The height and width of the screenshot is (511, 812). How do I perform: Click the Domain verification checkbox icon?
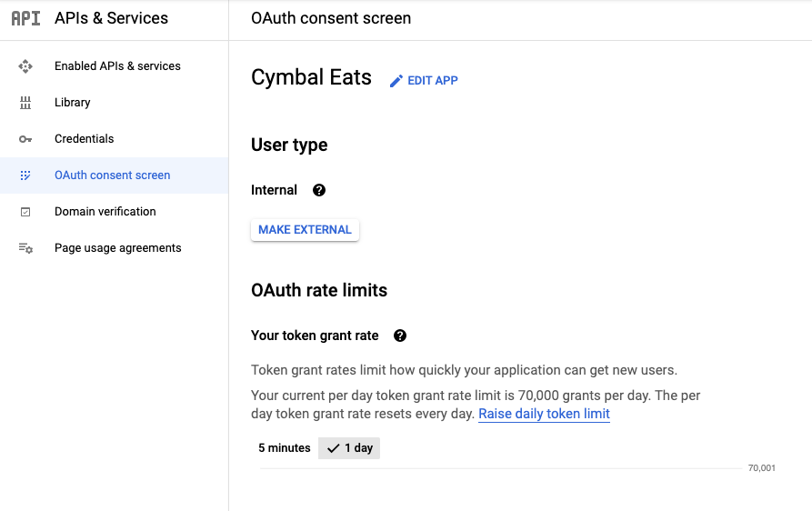(x=25, y=212)
